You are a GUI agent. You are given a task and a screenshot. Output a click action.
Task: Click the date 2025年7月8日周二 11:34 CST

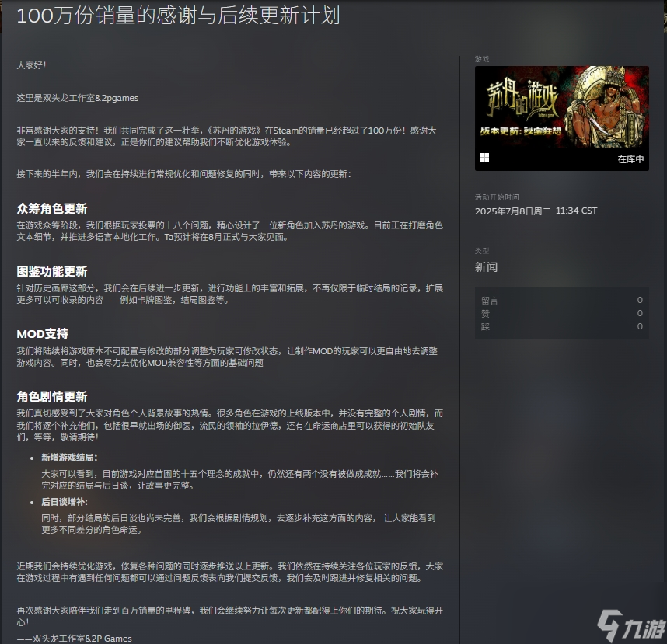[x=536, y=211]
